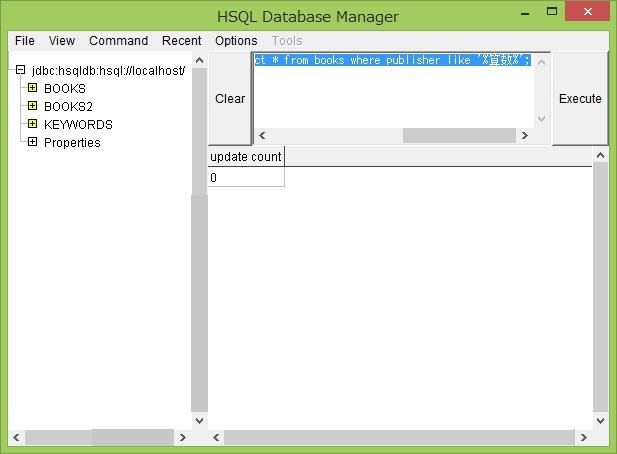Viewport: 617px width, 454px height.
Task: Close the HSQL Database Manager window
Action: 587,11
